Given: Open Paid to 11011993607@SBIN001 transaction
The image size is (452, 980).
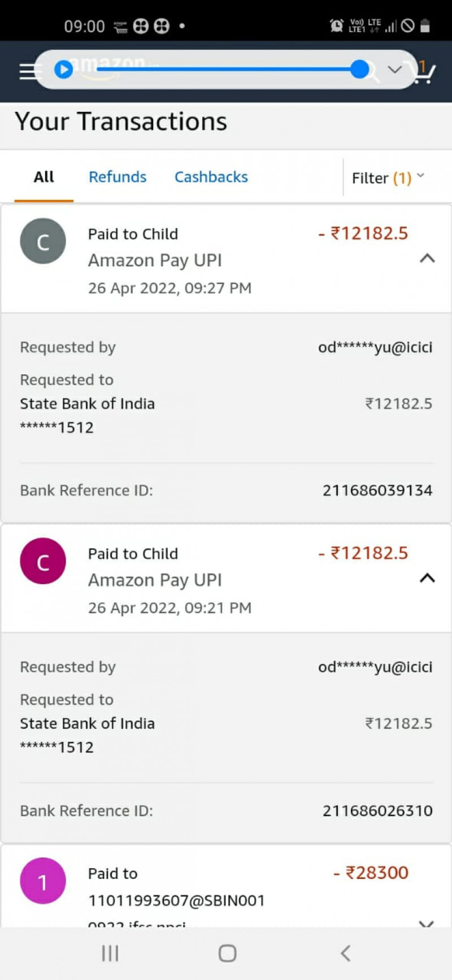Looking at the screenshot, I should pos(176,900).
